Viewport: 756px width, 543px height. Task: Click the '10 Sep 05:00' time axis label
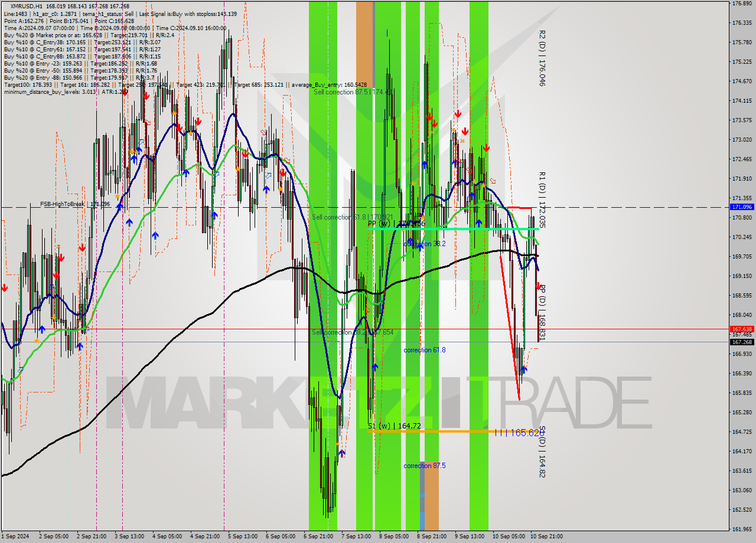click(x=509, y=537)
